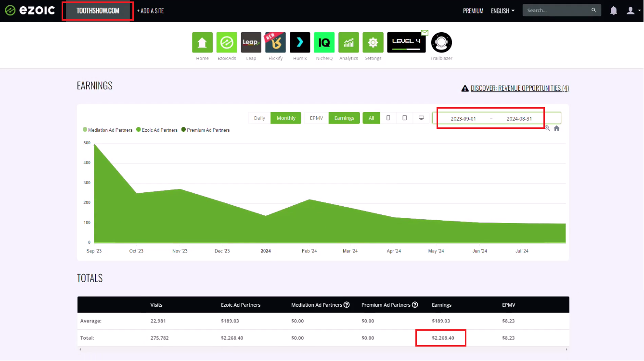Open start date 2023-09-01 picker

point(463,119)
